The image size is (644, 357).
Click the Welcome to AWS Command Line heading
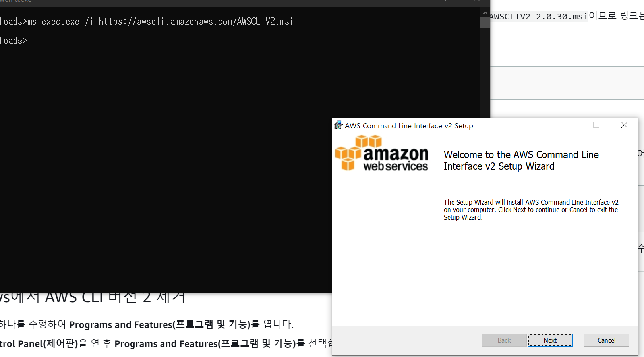coord(521,160)
